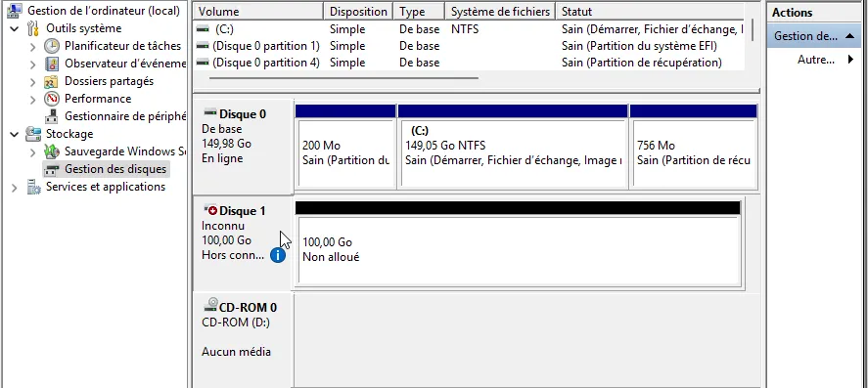Click the Gestionnaire de périphériques icon

pyautogui.click(x=52, y=116)
